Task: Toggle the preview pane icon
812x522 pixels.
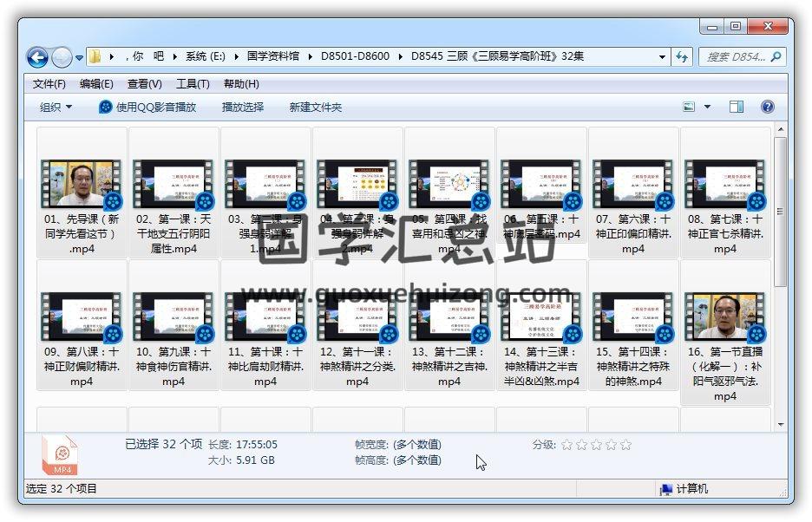Action: tap(737, 107)
